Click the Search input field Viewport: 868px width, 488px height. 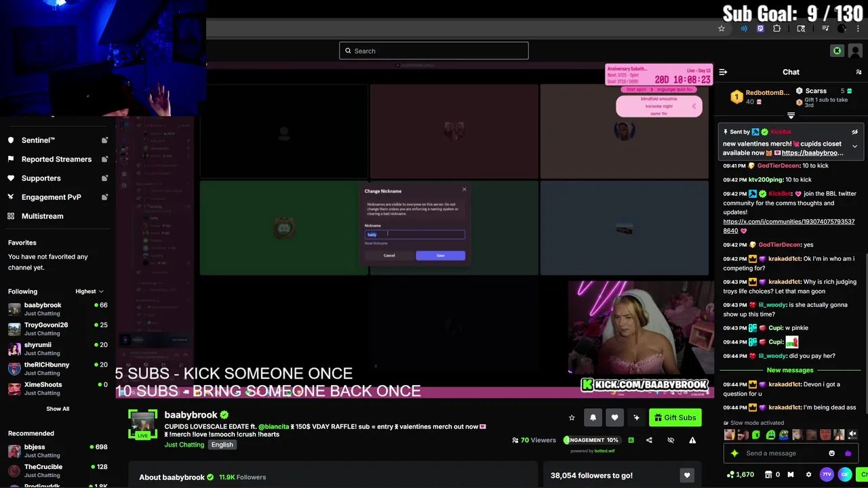click(x=434, y=51)
